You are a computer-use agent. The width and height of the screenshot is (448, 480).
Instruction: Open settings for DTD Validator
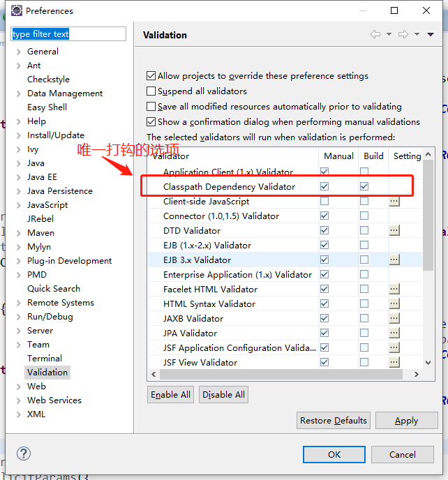[x=394, y=230]
